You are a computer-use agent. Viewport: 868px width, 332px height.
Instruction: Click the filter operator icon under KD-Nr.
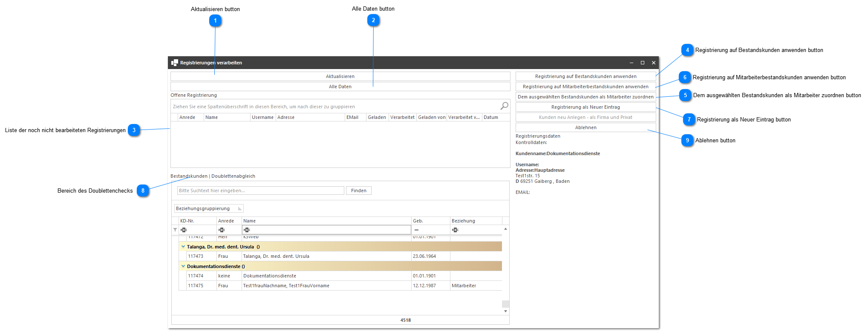click(184, 230)
